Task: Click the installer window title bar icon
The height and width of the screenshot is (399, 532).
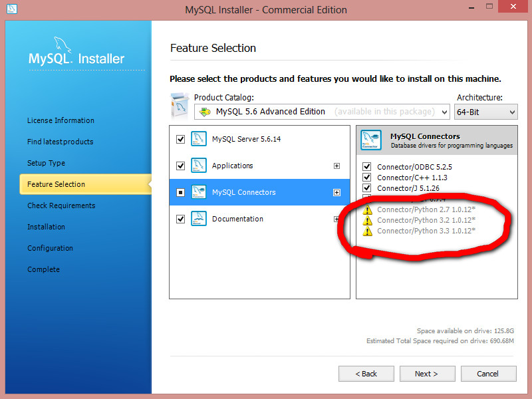Action: pyautogui.click(x=12, y=9)
